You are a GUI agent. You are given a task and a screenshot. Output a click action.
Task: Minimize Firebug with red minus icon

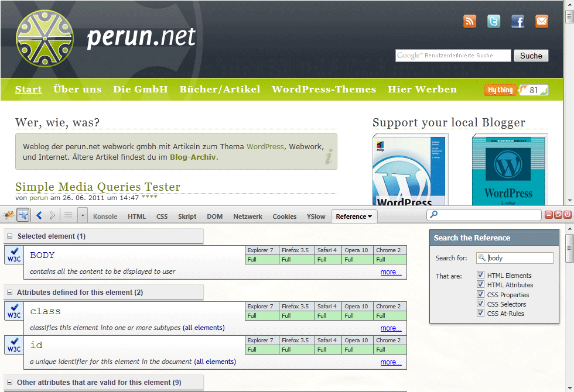click(x=548, y=215)
